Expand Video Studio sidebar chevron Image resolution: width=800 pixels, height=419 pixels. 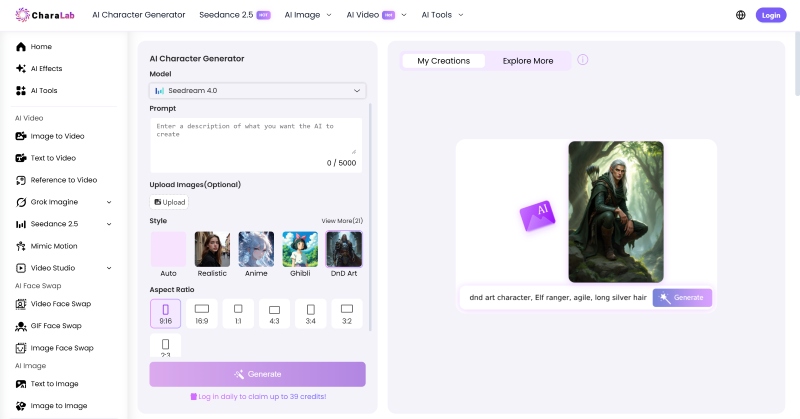(x=109, y=268)
